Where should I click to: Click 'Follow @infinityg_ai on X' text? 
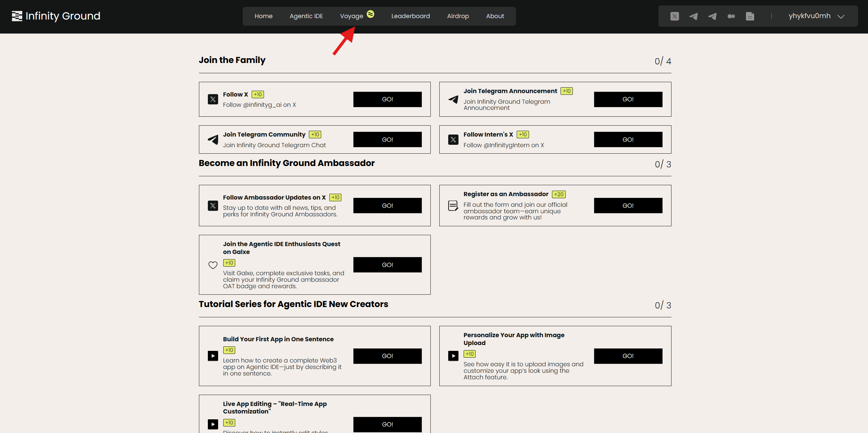260,105
